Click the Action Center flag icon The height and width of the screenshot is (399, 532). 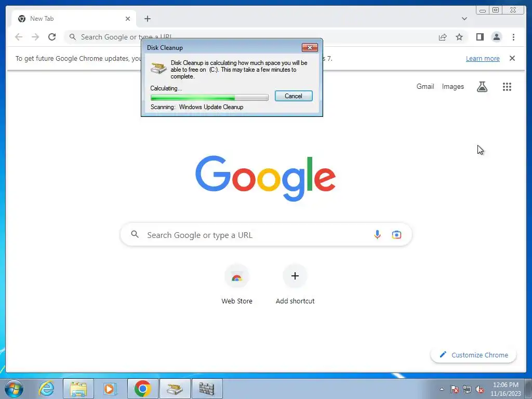(455, 389)
